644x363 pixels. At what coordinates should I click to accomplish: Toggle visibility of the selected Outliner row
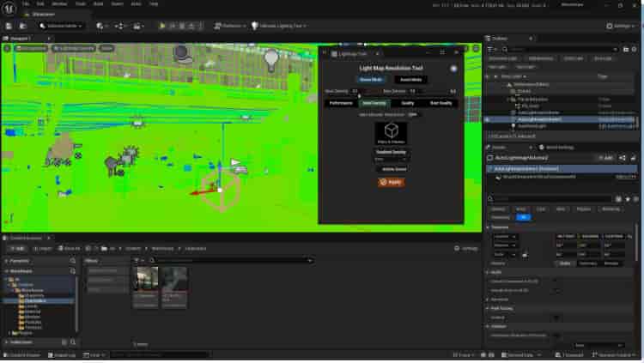(x=487, y=119)
